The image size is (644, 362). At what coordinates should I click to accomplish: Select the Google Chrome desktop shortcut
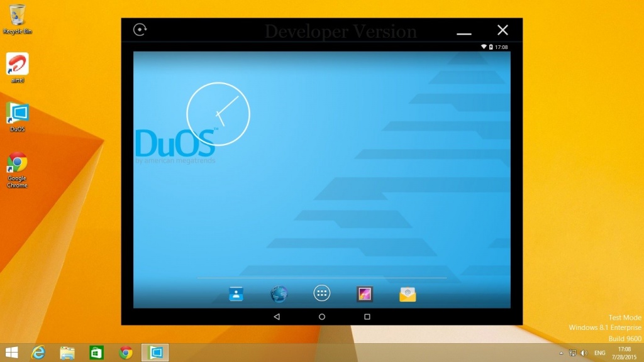tap(17, 170)
